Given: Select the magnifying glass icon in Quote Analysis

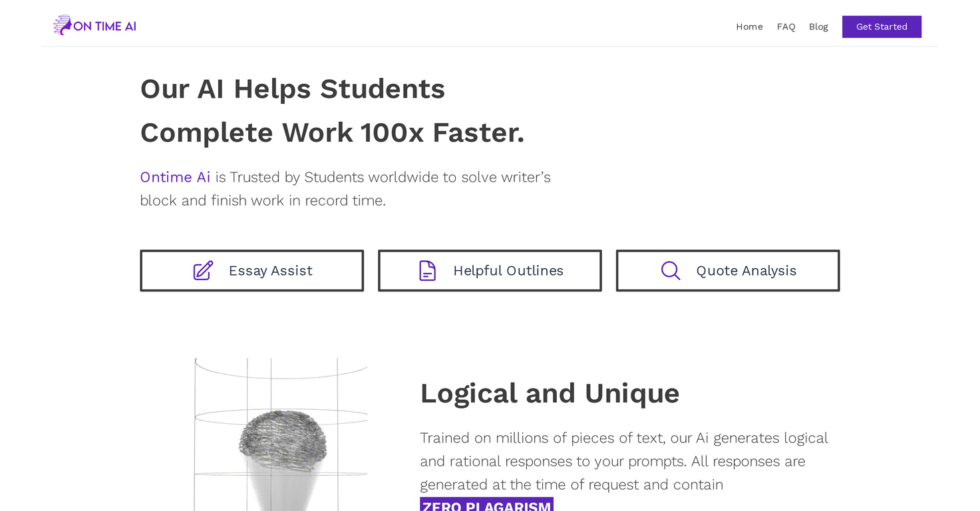Looking at the screenshot, I should point(670,270).
